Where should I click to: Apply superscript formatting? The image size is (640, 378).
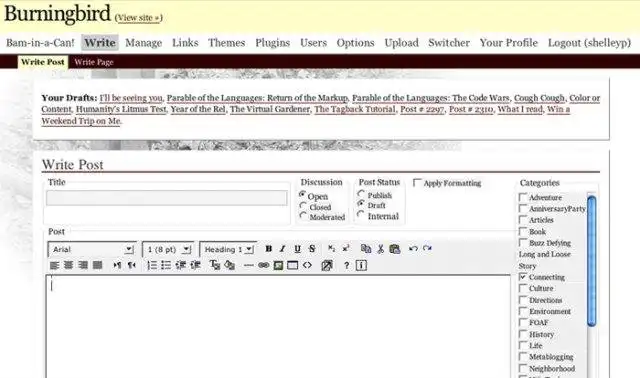(x=346, y=249)
